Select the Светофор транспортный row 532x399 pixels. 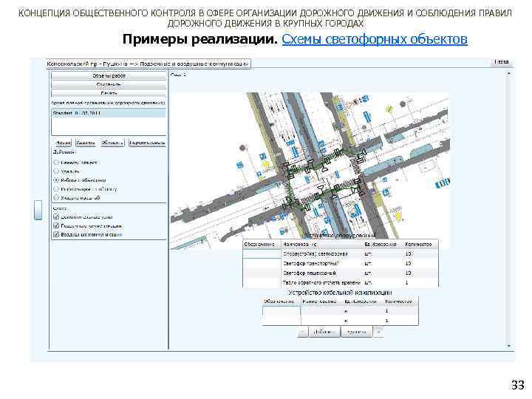(341, 263)
